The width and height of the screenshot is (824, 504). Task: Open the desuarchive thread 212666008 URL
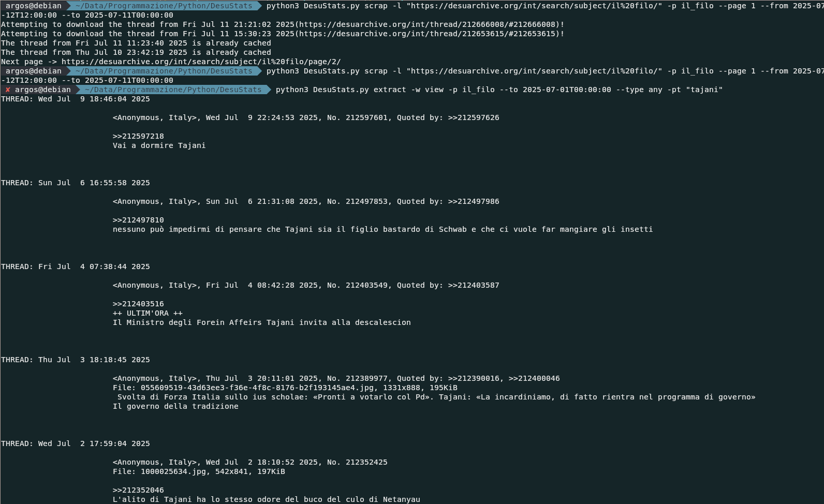pos(429,24)
